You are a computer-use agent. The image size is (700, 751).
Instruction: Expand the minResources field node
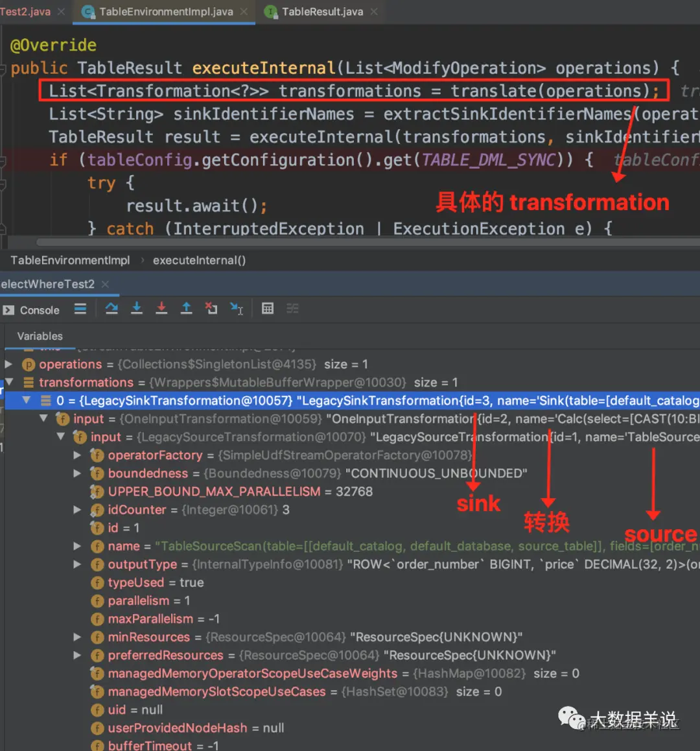click(x=77, y=637)
